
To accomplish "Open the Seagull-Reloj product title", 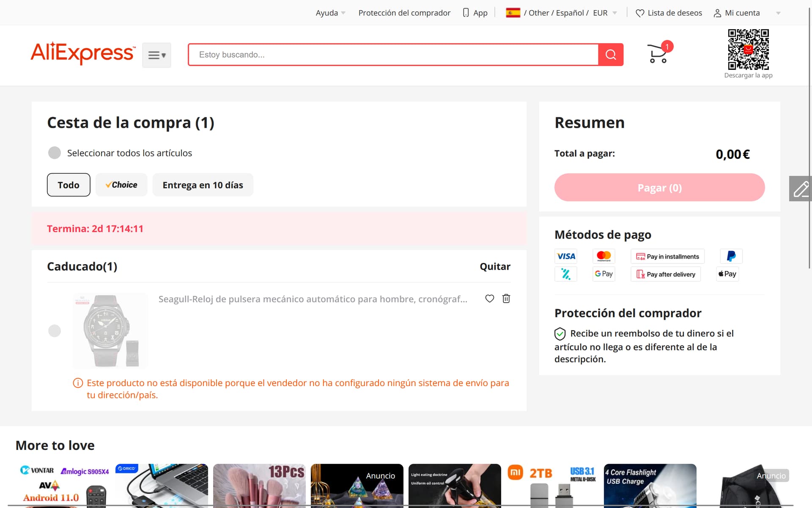I will point(313,299).
